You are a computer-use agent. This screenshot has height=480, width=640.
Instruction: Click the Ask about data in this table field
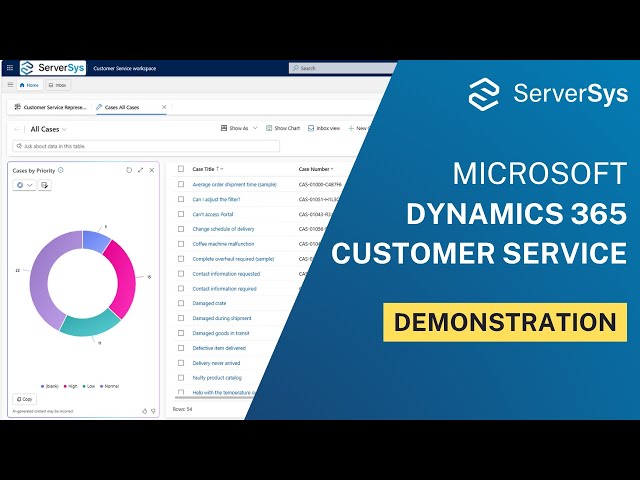[146, 146]
